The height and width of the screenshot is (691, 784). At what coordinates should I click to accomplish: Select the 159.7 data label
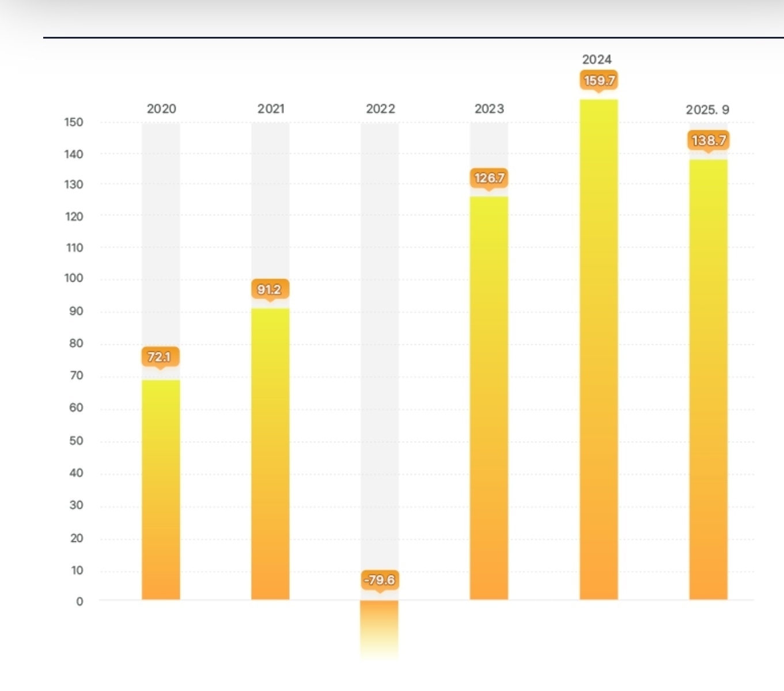tap(599, 81)
